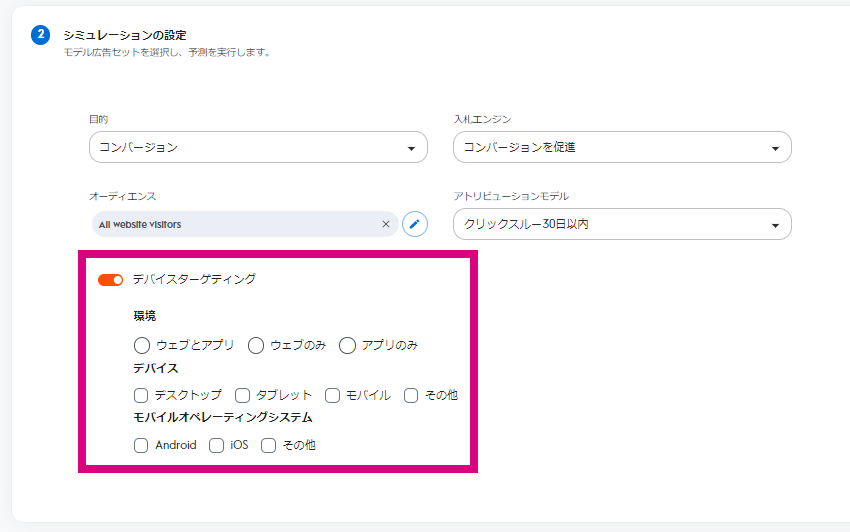Select the アプリのみ radio button
This screenshot has height=532, width=850.
pos(347,345)
